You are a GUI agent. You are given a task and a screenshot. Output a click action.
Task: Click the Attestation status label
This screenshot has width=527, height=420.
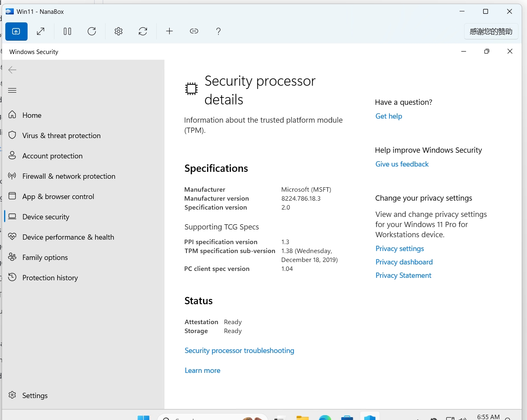point(201,322)
